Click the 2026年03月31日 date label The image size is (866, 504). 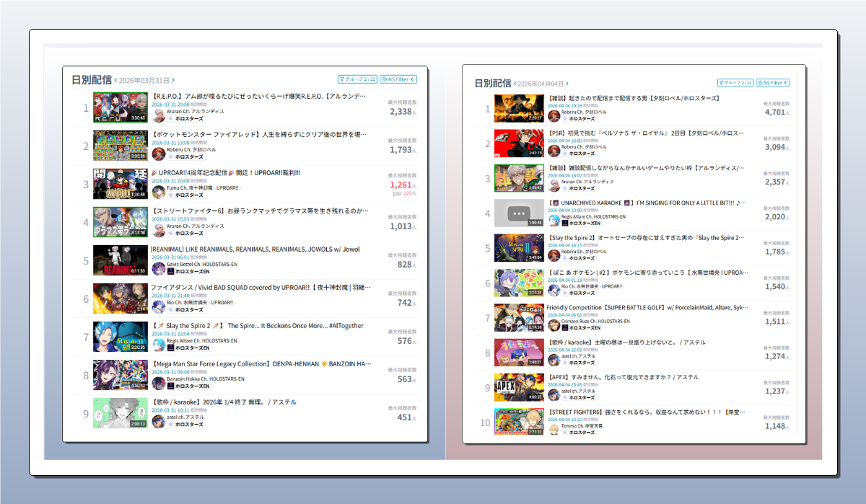click(x=144, y=80)
